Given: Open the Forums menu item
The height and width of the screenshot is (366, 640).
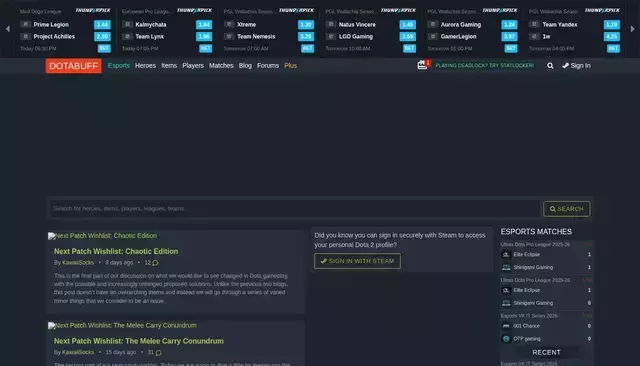Looking at the screenshot, I should 268,66.
